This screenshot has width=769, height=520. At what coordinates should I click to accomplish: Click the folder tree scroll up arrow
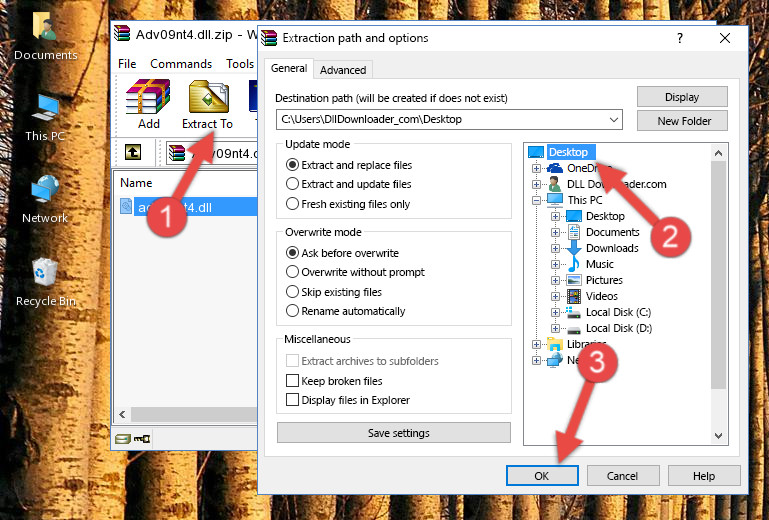pyautogui.click(x=718, y=153)
